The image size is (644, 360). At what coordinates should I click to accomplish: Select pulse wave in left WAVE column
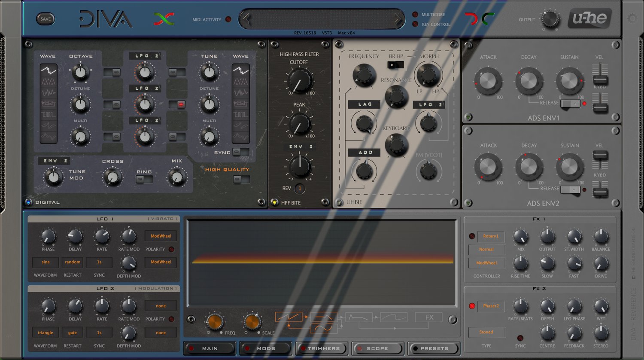[48, 115]
